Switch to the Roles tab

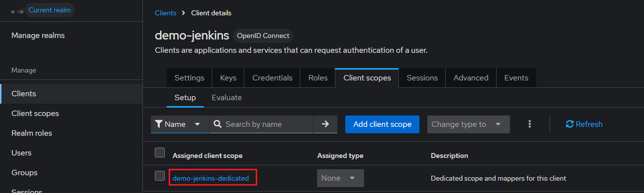pos(318,78)
